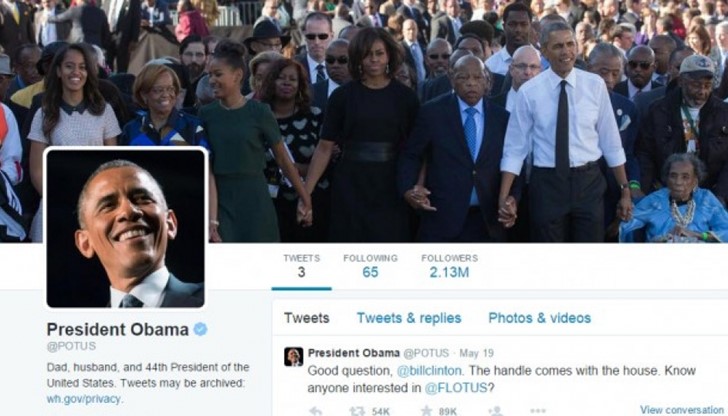Open the wh.gov/privacy link in the bio
Image resolution: width=728 pixels, height=416 pixels.
point(84,399)
